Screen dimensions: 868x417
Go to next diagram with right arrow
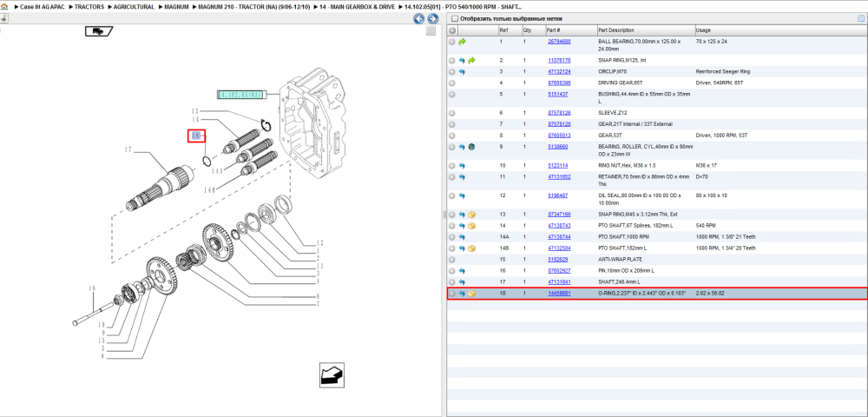(432, 19)
